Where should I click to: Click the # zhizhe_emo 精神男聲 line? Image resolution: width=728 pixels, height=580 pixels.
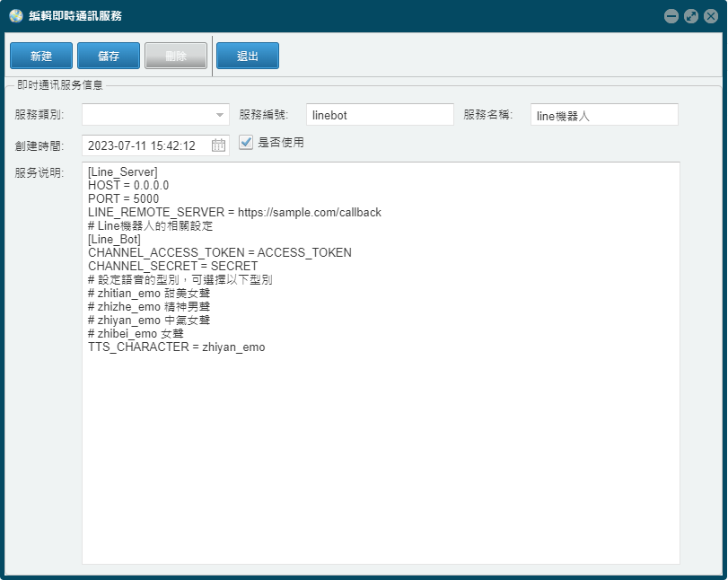coord(149,306)
